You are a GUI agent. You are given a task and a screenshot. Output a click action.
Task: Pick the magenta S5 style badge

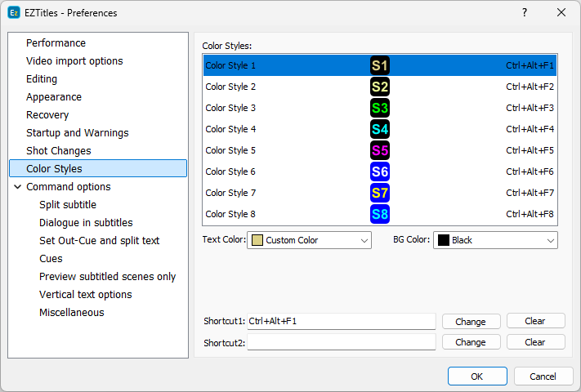(x=380, y=150)
